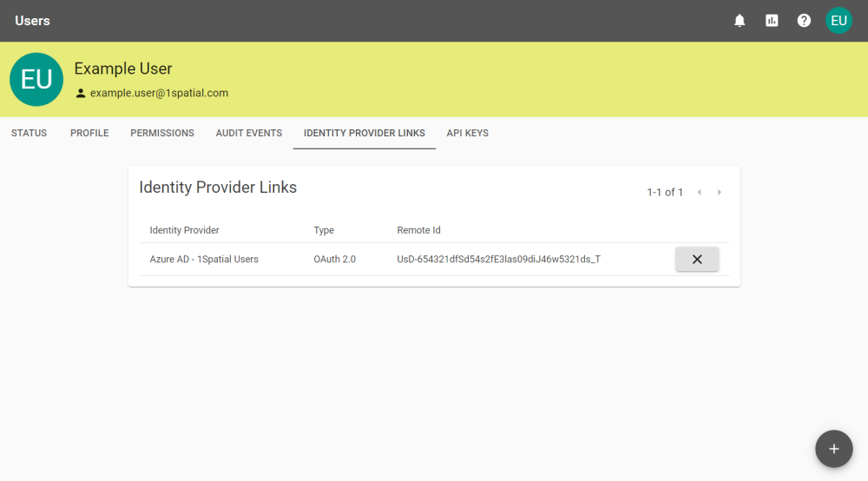Click the Identity Provider Links card heading
The height and width of the screenshot is (481, 868).
[218, 188]
